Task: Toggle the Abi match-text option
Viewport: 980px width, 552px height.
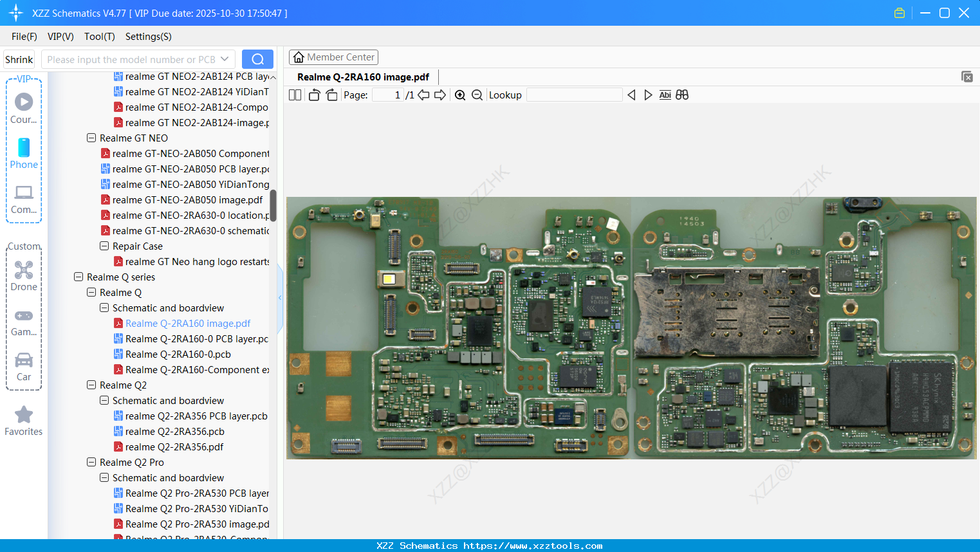Action: pos(665,95)
